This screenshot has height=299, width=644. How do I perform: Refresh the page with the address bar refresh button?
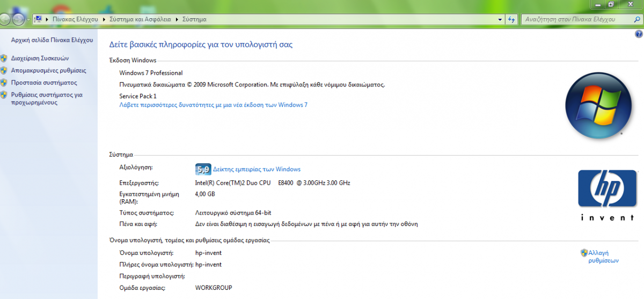coord(511,19)
